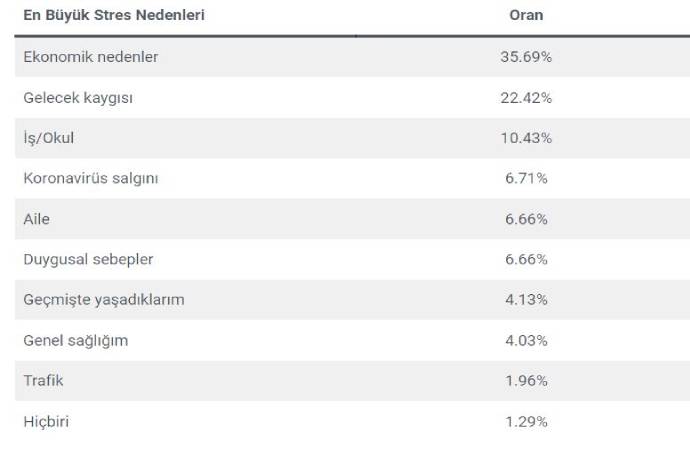Select the 'Aile' row label

(x=37, y=219)
